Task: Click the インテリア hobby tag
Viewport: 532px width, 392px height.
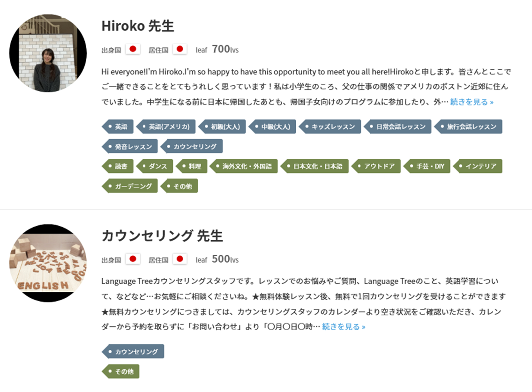Action: [x=478, y=166]
